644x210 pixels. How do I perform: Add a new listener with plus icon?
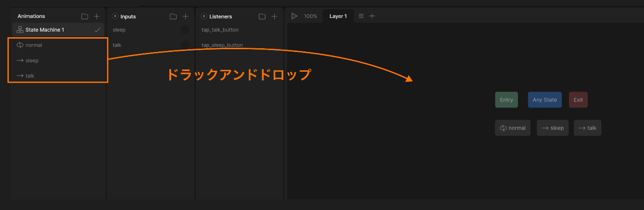(274, 17)
